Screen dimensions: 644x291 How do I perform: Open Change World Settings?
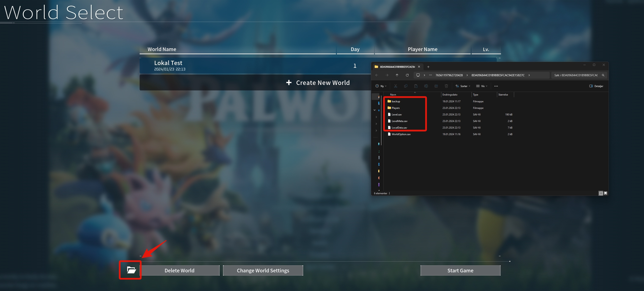click(x=263, y=270)
